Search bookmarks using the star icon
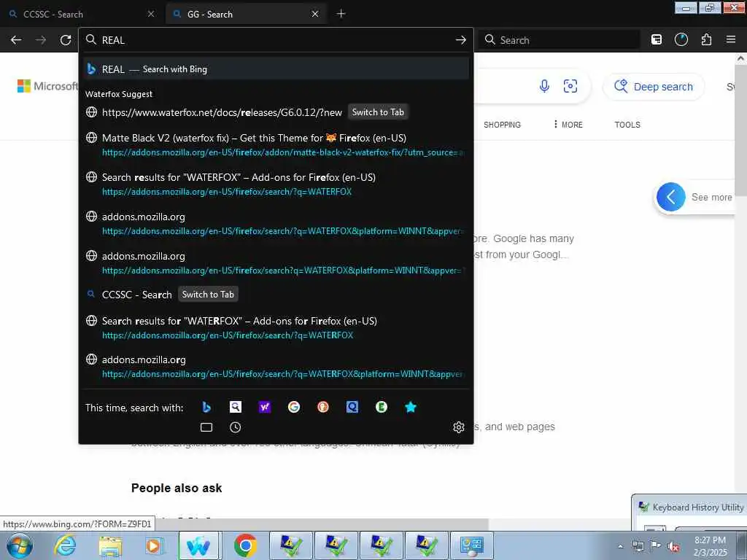The height and width of the screenshot is (560, 747). pyautogui.click(x=410, y=407)
